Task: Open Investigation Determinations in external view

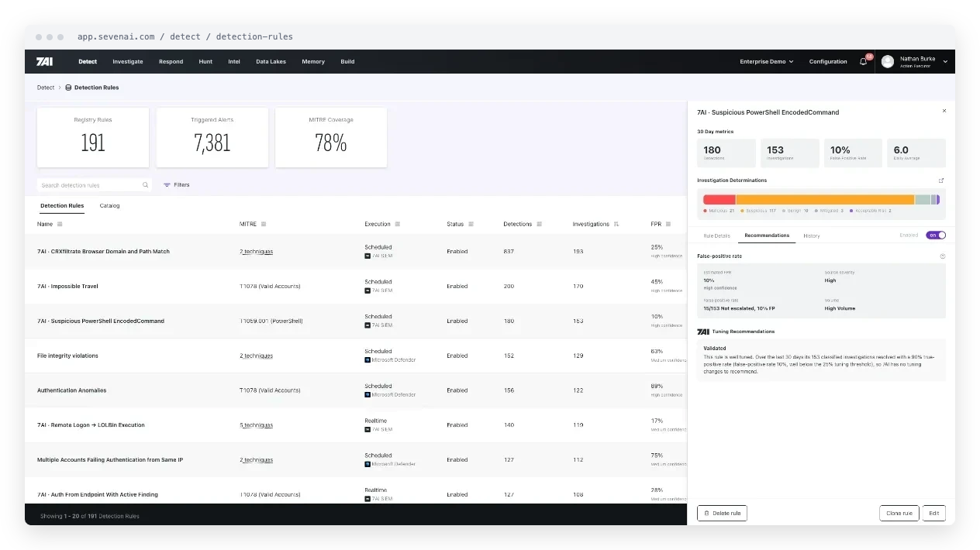Action: pos(941,180)
